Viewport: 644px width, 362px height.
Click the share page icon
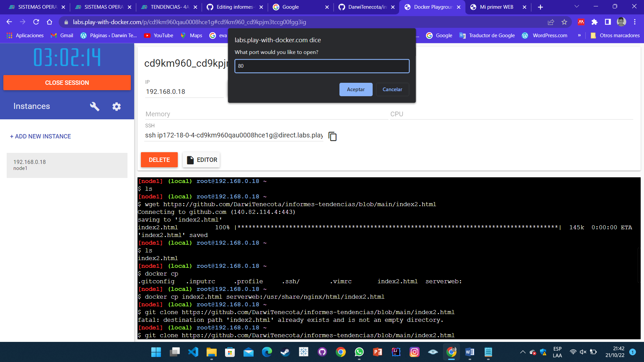[x=551, y=22]
